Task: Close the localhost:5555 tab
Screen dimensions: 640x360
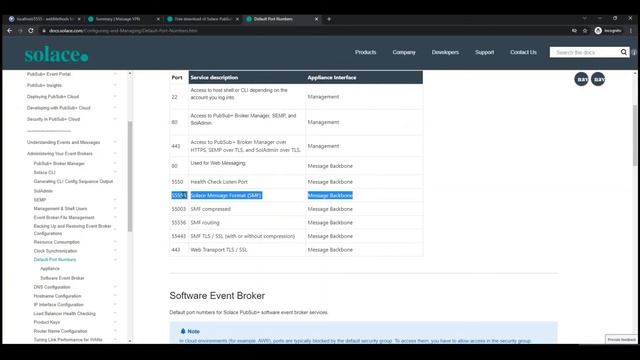Action: [x=79, y=19]
